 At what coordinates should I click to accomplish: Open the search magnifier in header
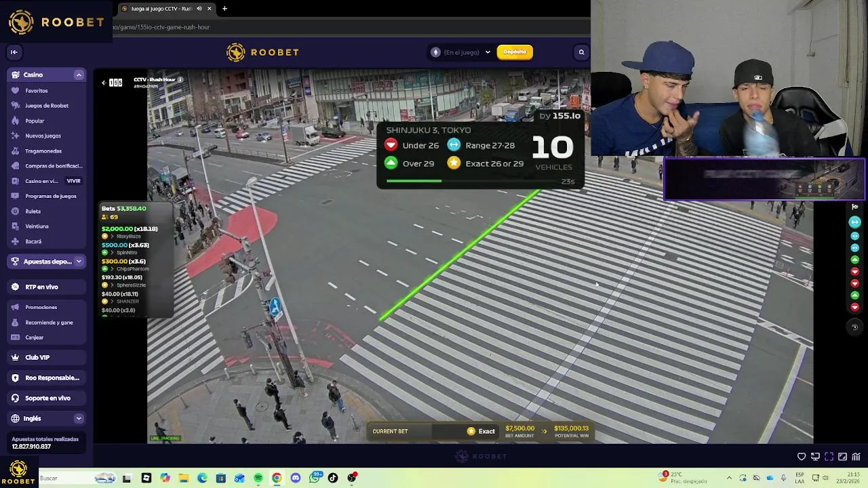pyautogui.click(x=581, y=52)
